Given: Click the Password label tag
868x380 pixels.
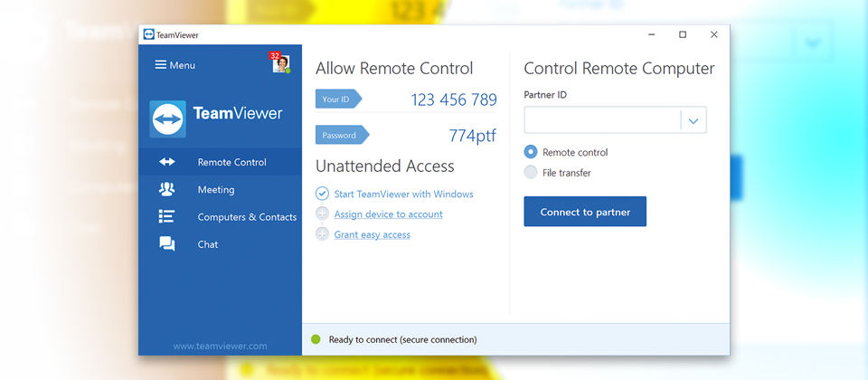Looking at the screenshot, I should pyautogui.click(x=342, y=135).
